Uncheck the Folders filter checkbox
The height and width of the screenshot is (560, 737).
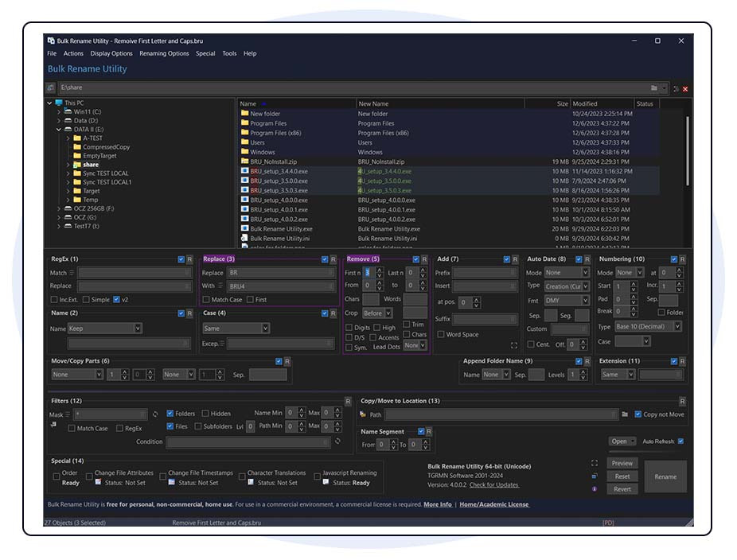pyautogui.click(x=170, y=414)
